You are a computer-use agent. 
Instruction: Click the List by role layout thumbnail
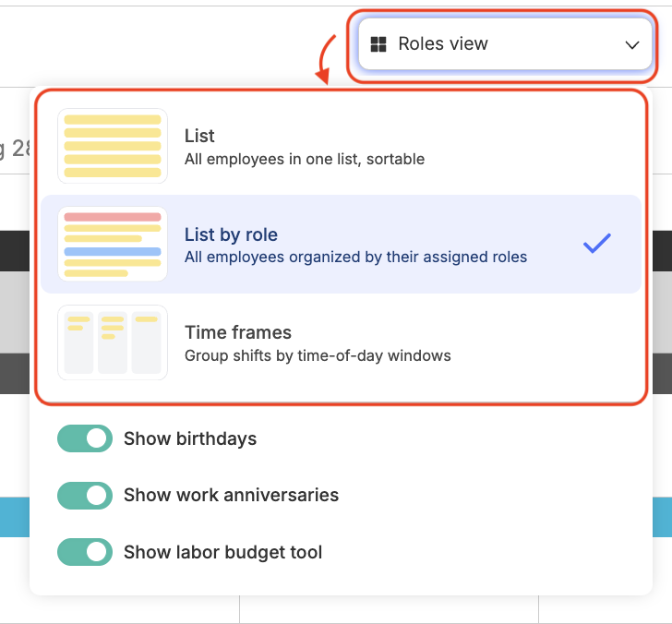coord(113,244)
